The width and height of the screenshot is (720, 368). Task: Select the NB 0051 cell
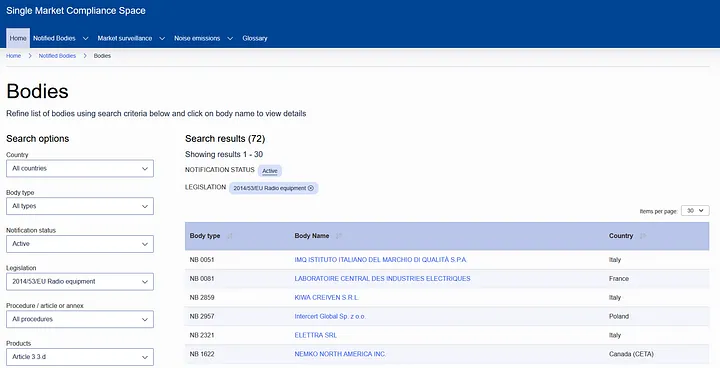tap(202, 260)
